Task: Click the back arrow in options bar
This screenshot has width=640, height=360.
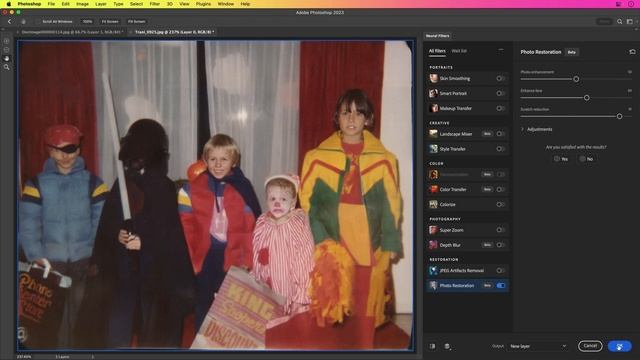Action: click(10, 21)
